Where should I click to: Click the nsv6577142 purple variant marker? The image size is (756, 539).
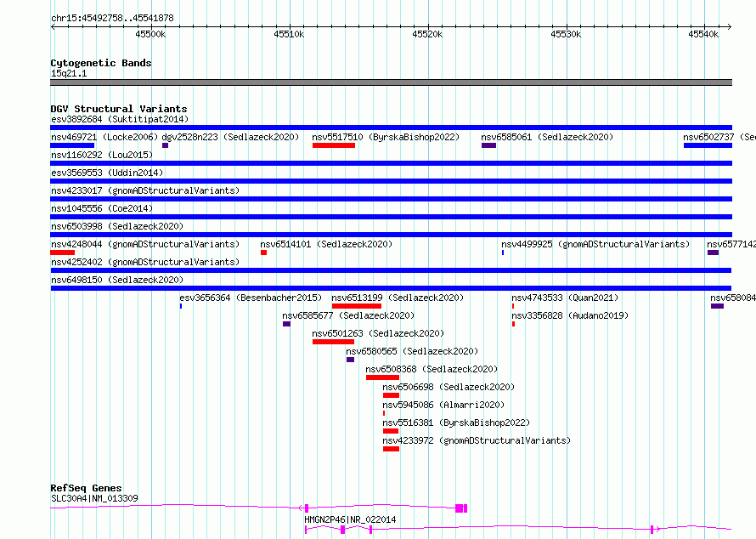pyautogui.click(x=713, y=252)
